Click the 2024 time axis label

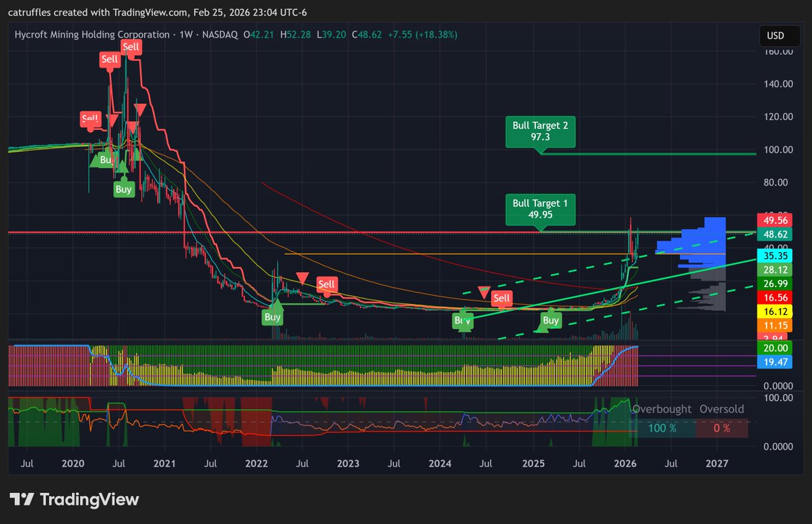click(x=441, y=464)
